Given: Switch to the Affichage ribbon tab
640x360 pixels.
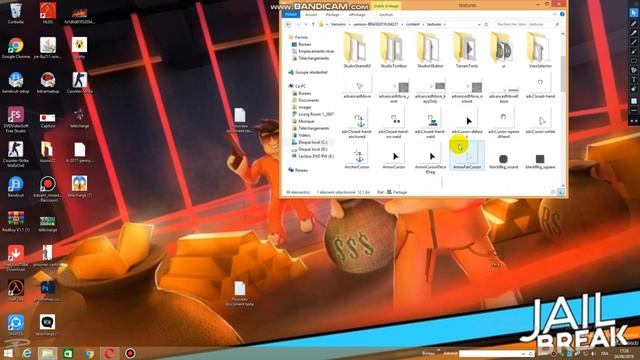Looking at the screenshot, I should pos(357,15).
